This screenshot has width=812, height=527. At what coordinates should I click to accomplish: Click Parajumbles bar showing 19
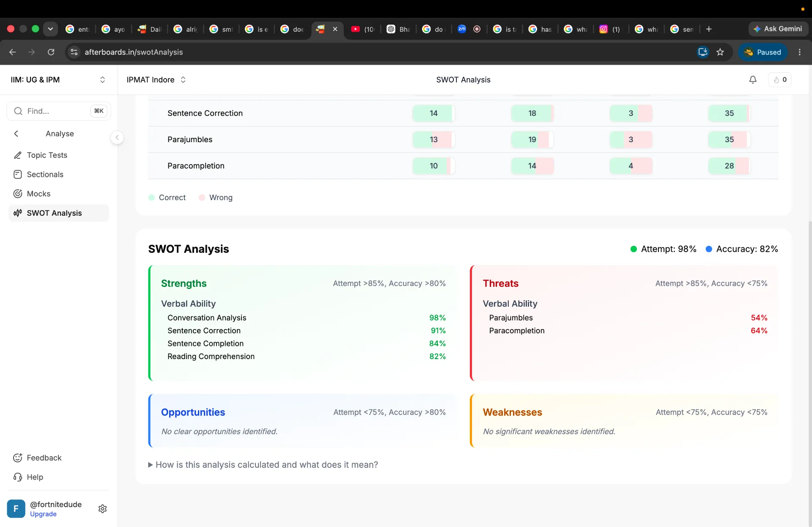[x=532, y=140]
